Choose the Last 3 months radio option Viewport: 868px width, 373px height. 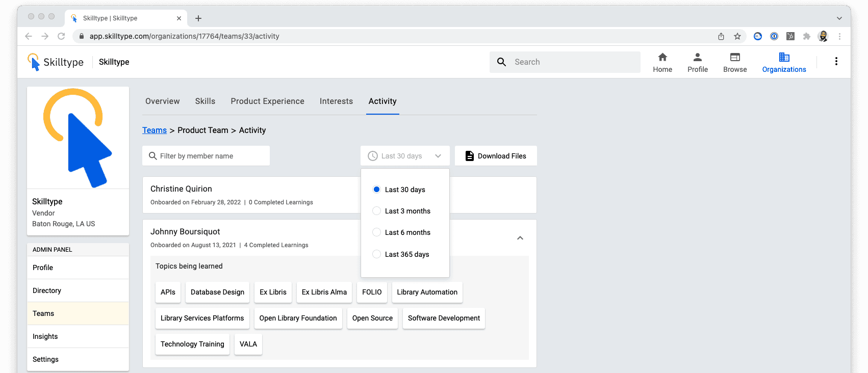point(377,211)
